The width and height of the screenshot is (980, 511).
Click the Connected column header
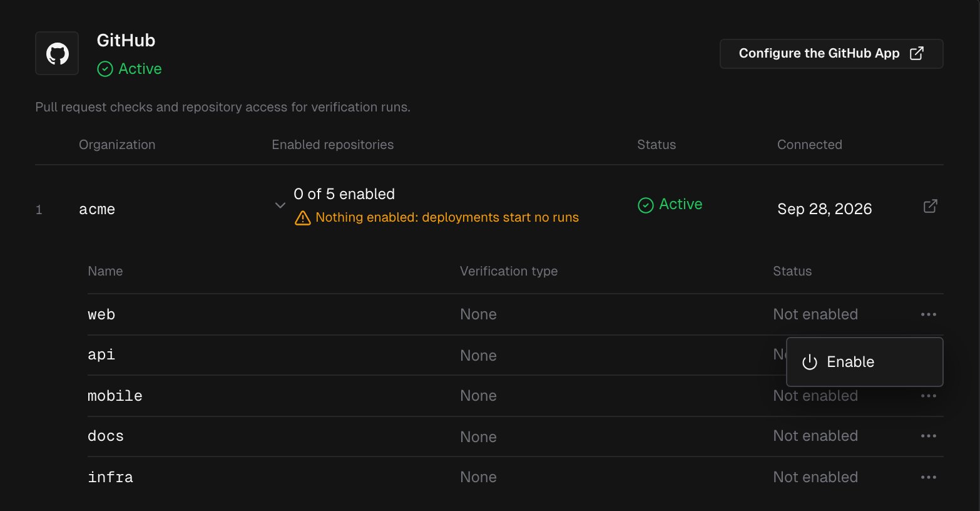coord(810,145)
